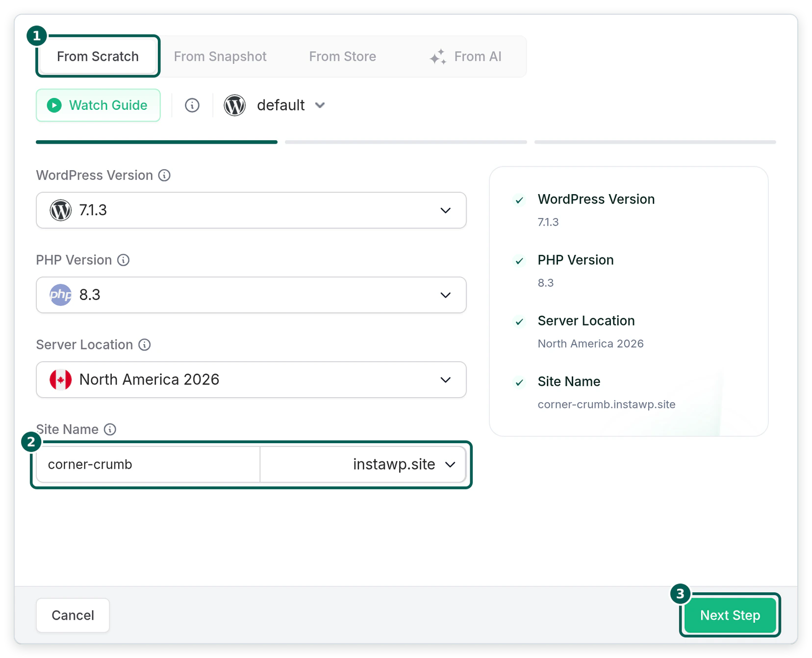
Task: Click the checkmark beside WordPress Version summary
Action: click(x=519, y=200)
